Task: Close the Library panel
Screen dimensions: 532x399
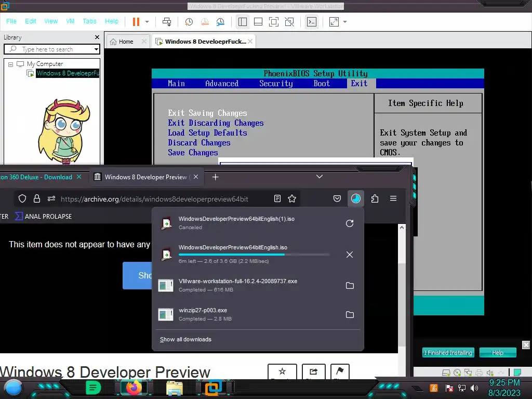Action: coord(97,37)
